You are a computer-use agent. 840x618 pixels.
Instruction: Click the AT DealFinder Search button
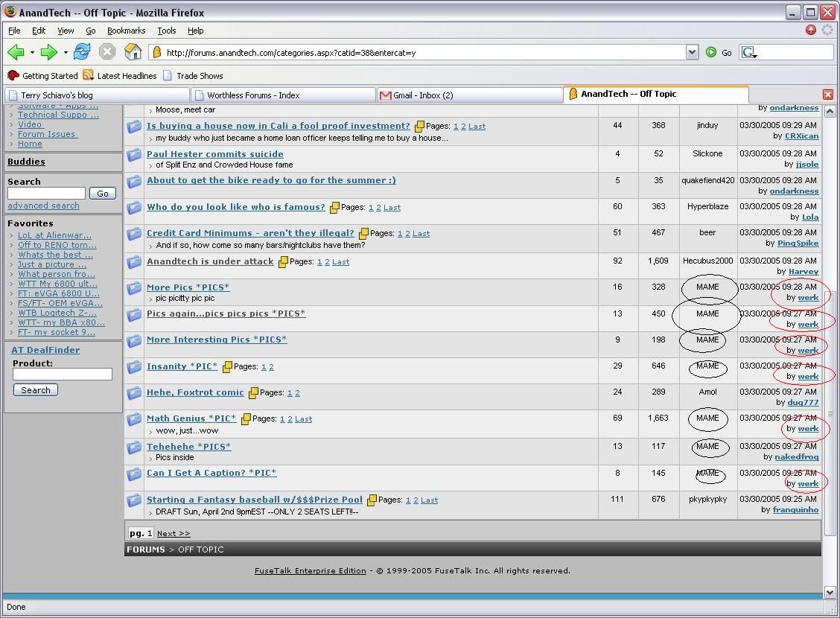(35, 390)
